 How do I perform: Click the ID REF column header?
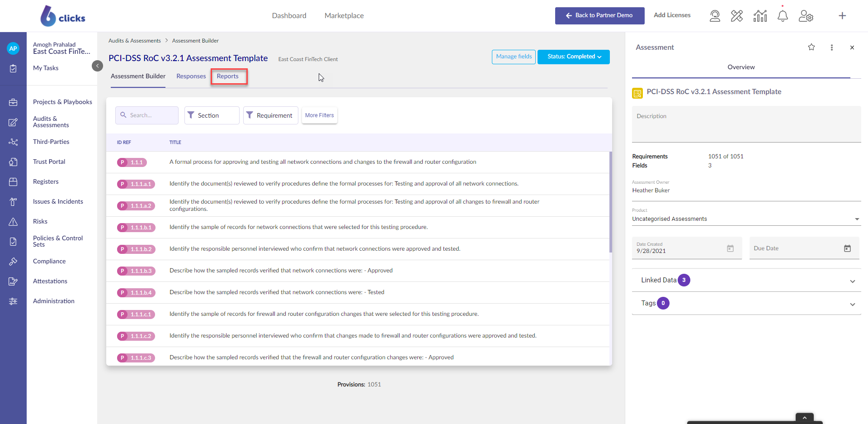(x=124, y=143)
